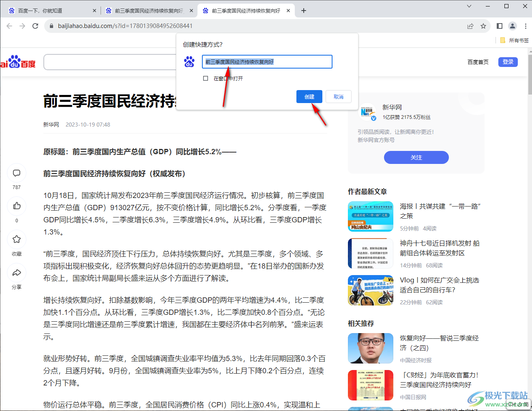This screenshot has height=411, width=532.
Task: Click the 作者最新文章 heading
Action: click(367, 192)
